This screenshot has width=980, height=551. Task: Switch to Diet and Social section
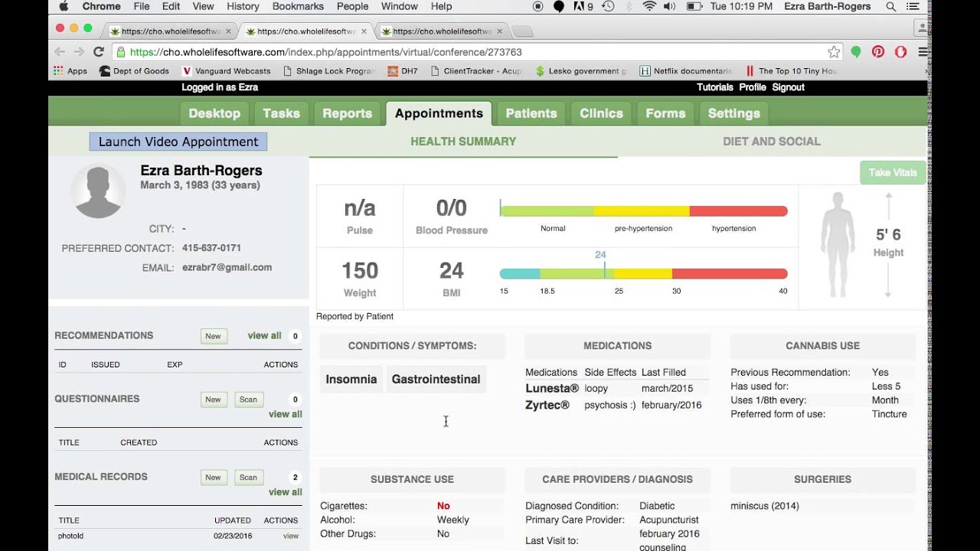click(x=771, y=142)
